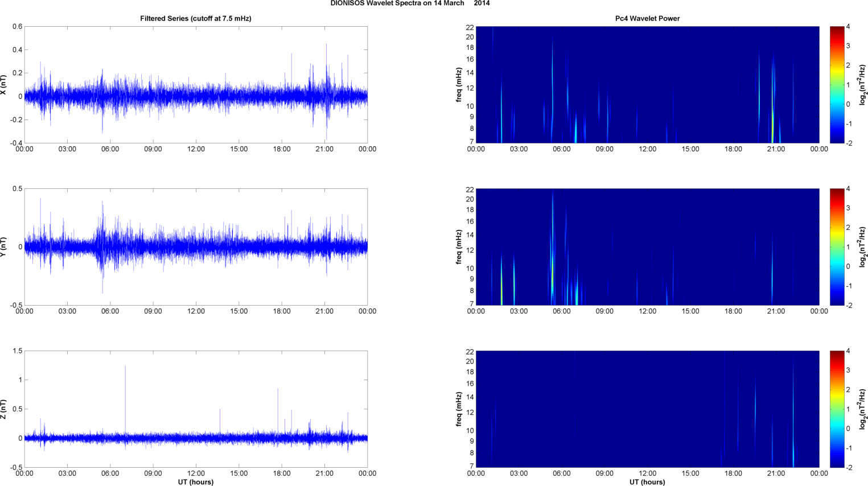Click the Z component wavelet power spectrogram
Screen dimensions: 868x486
(x=647, y=409)
